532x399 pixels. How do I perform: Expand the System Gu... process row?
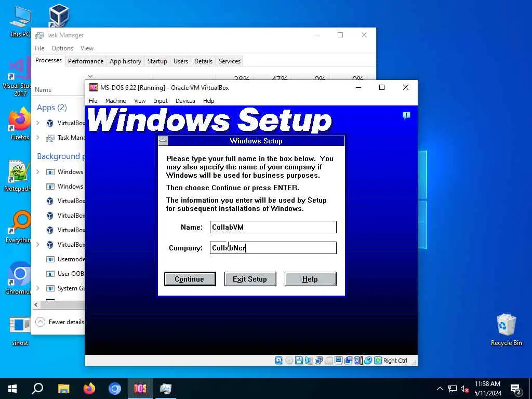point(38,288)
